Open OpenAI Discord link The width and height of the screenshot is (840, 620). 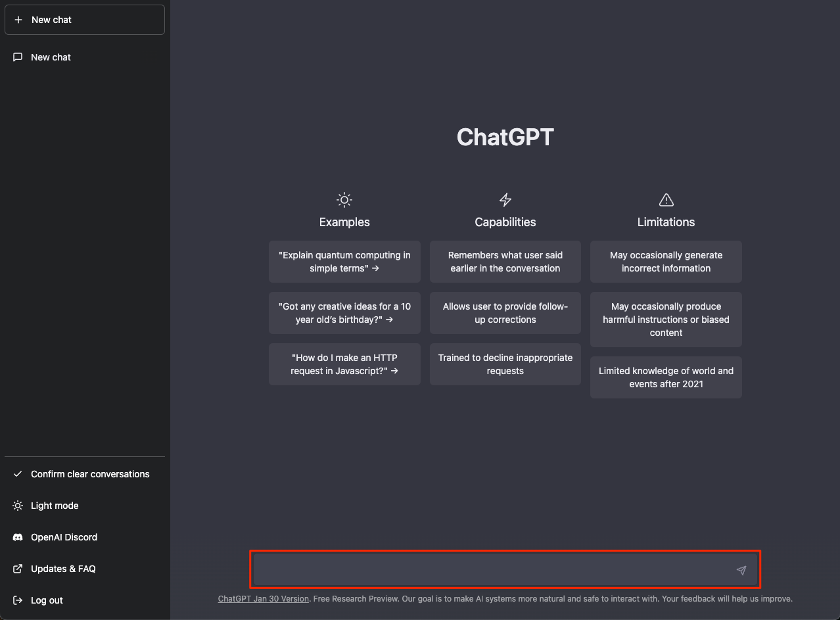pos(85,537)
